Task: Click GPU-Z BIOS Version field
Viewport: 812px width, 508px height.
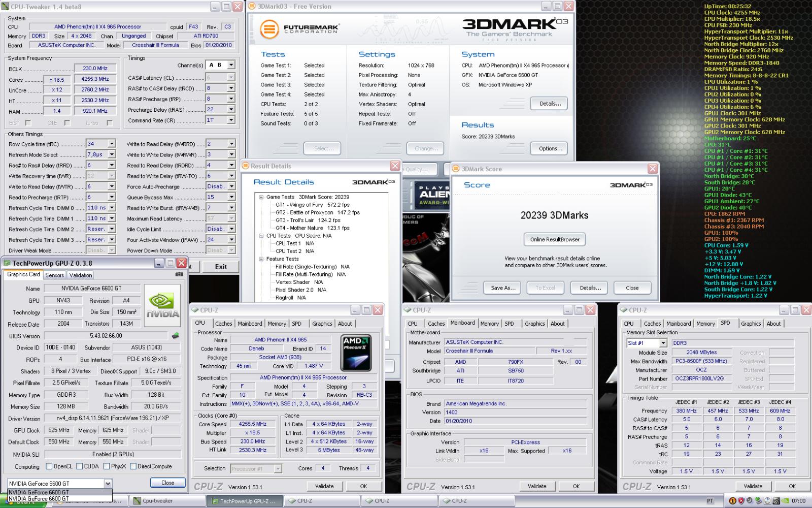Action: point(106,335)
